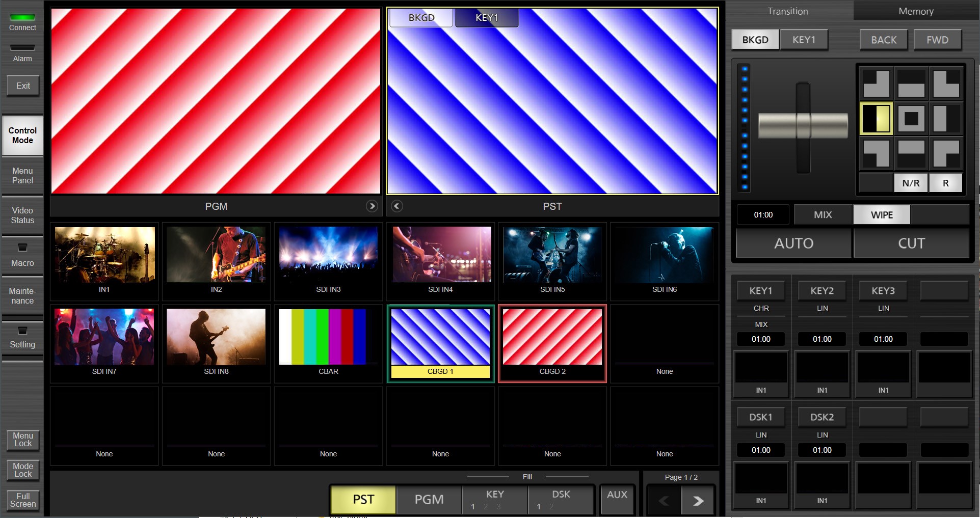Click the transition fader lever handle

pyautogui.click(x=803, y=126)
